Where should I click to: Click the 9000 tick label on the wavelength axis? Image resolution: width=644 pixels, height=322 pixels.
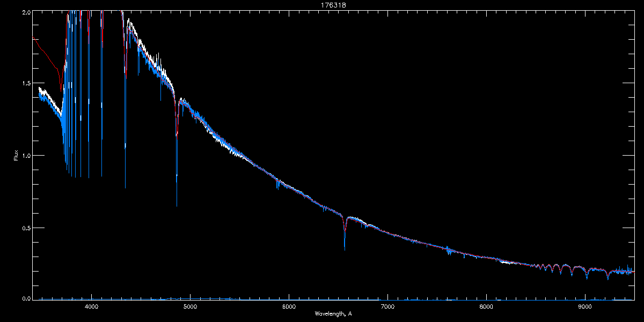[x=585, y=306]
